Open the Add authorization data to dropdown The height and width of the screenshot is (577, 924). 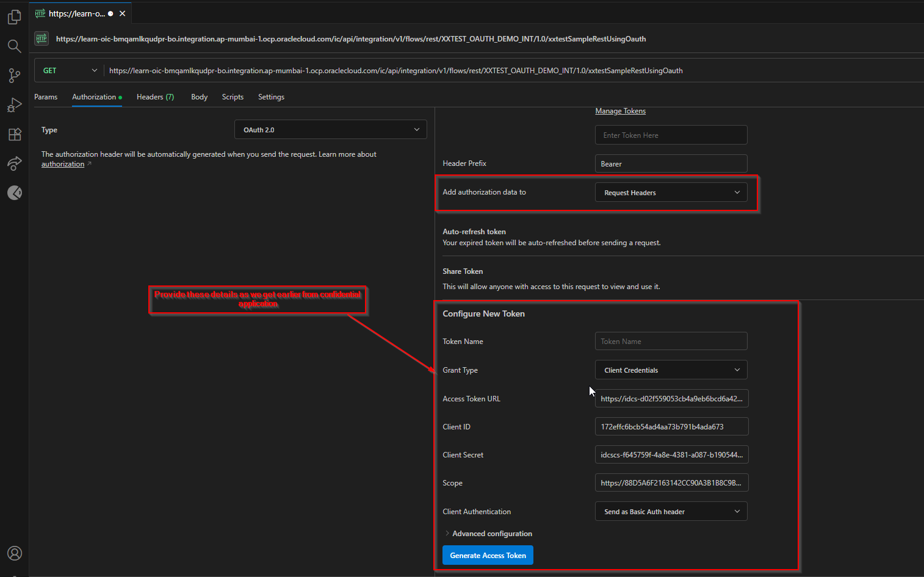670,192
